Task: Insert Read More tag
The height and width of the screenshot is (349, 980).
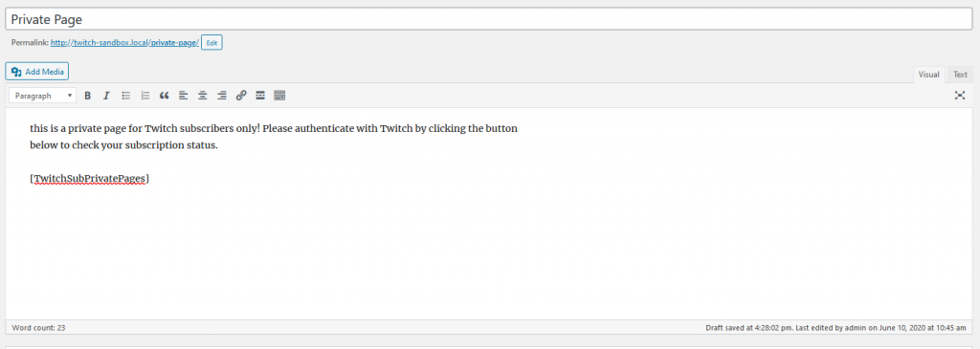Action: tap(260, 96)
